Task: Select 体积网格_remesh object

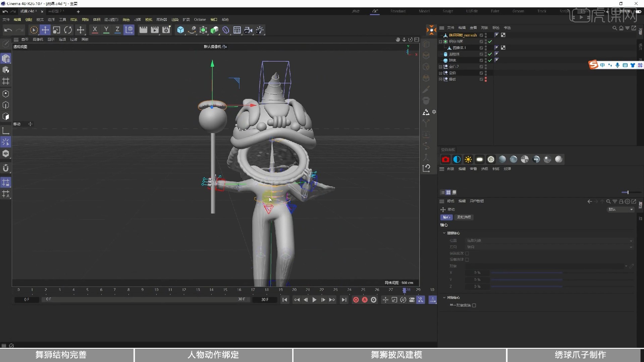Action: coord(463,35)
